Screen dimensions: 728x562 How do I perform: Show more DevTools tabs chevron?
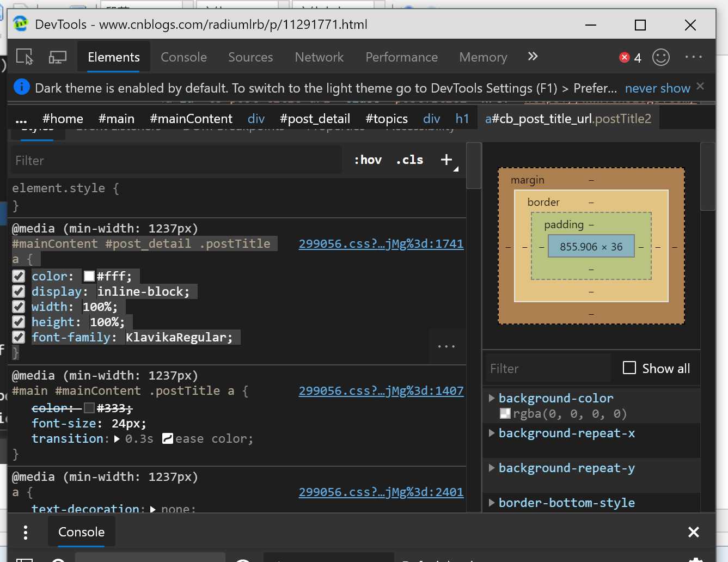(533, 56)
